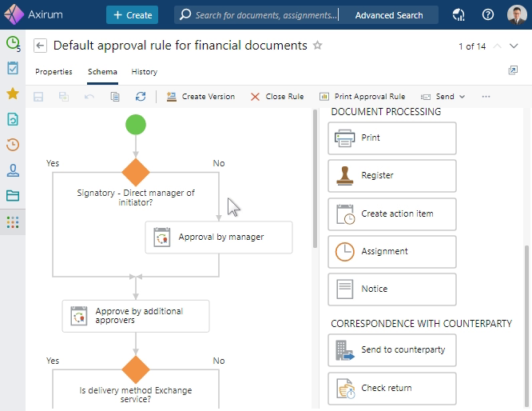The height and width of the screenshot is (411, 532).
Task: Select the green start node
Action: point(136,125)
